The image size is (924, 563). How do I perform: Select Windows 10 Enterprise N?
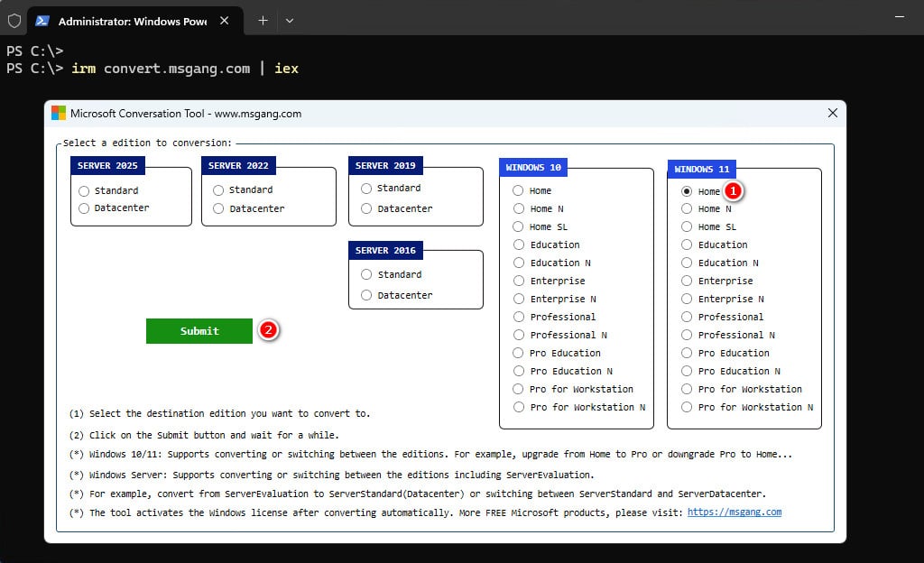pyautogui.click(x=555, y=300)
